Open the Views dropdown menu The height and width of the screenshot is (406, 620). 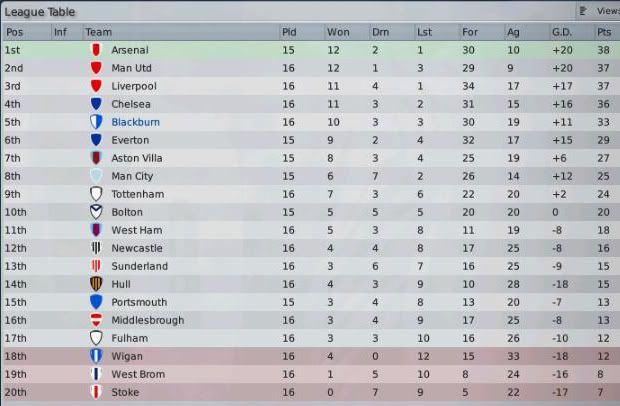[x=599, y=10]
